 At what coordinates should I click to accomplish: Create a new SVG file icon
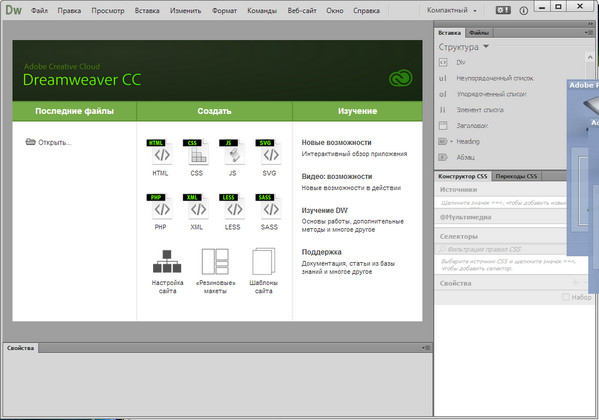[x=269, y=152]
